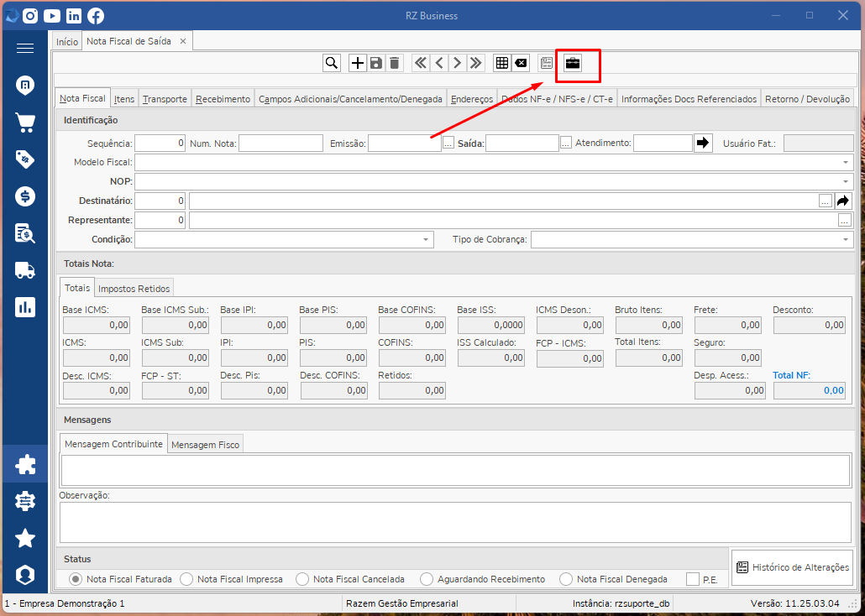
Task: Open the user profile icon in sidebar
Action: pos(25,575)
